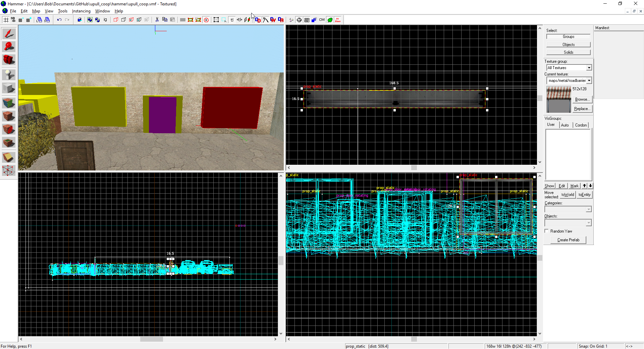Click the bottom-left view horizontal scrollbar thumb
644x349 pixels.
pos(151,339)
